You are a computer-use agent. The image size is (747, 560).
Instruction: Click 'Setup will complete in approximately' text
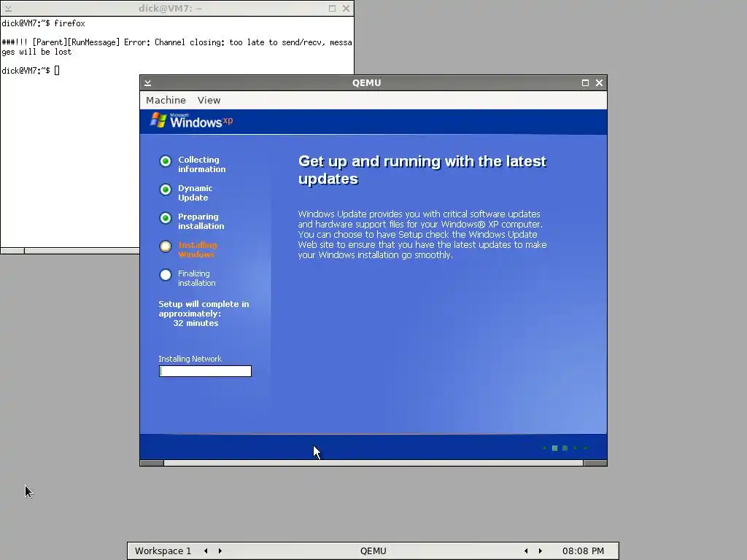(204, 308)
